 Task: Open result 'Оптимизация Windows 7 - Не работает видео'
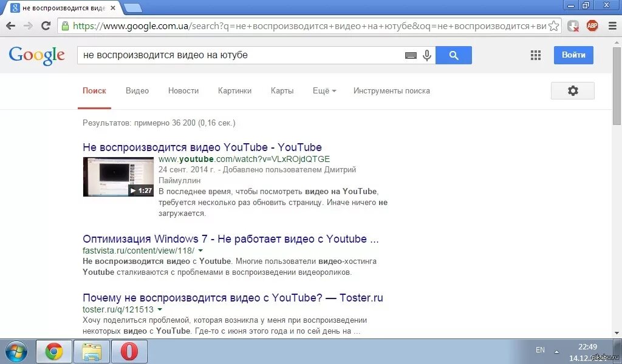(230, 239)
